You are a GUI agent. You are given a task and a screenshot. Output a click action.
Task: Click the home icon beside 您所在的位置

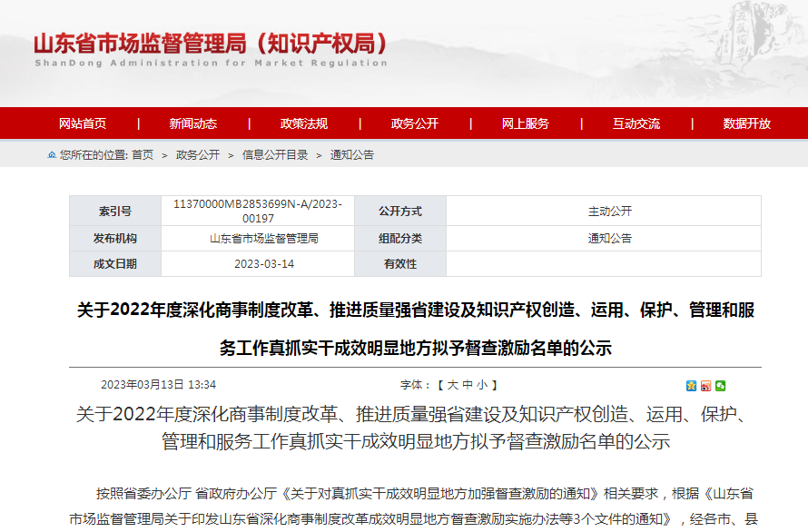coord(52,154)
